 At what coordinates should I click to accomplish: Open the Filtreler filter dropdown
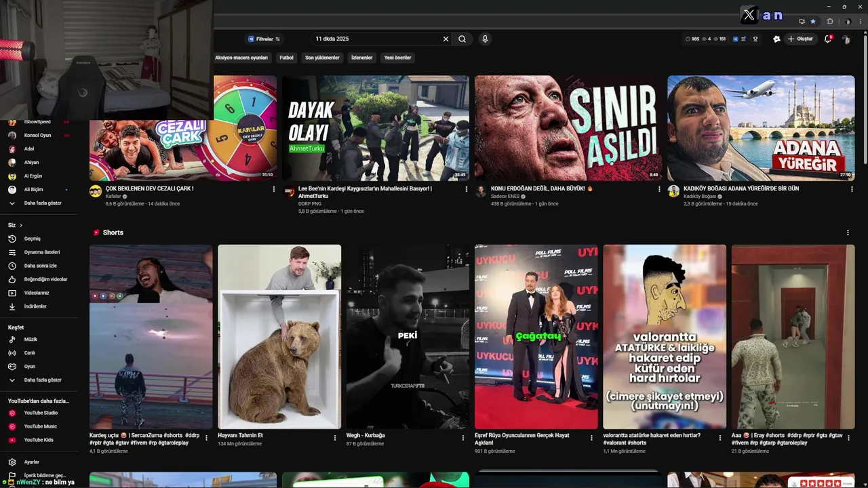[x=264, y=39]
